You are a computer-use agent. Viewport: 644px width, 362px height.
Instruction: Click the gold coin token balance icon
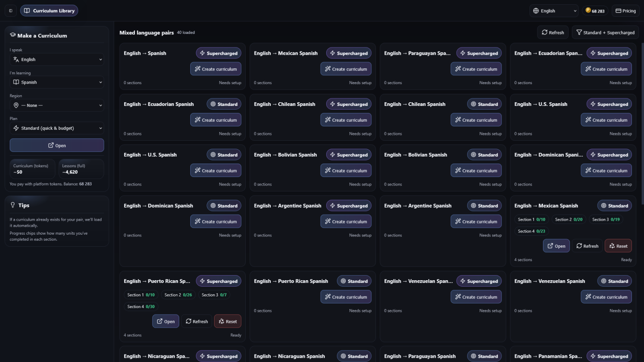point(588,11)
